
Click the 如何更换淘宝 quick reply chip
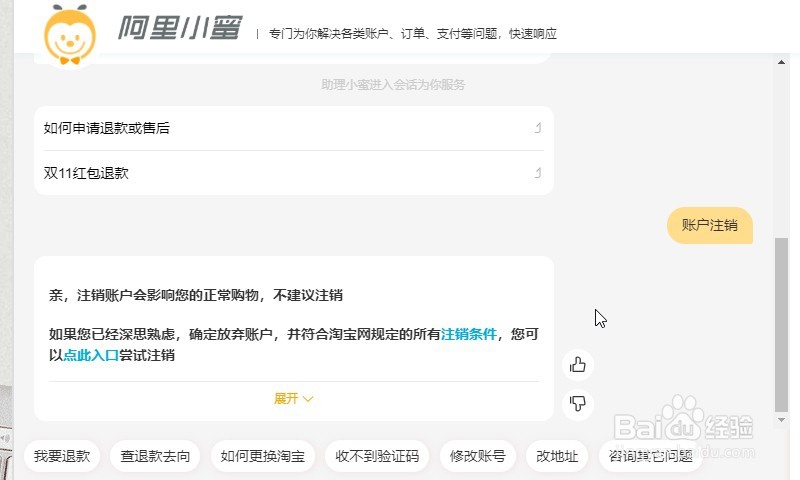click(263, 456)
